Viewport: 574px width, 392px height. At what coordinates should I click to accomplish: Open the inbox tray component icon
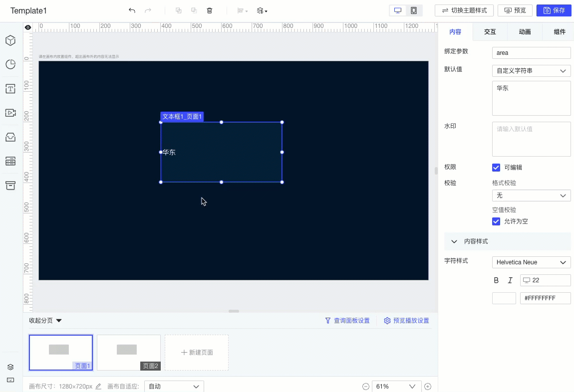(x=10, y=137)
